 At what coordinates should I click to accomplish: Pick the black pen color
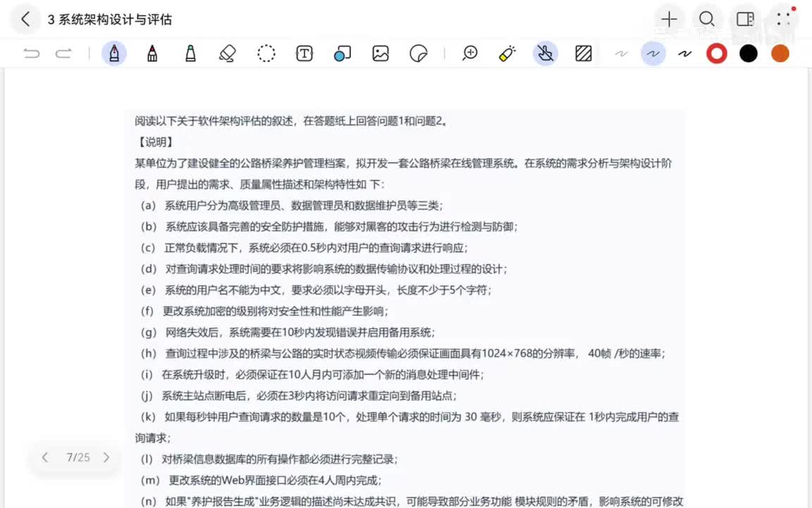(749, 54)
